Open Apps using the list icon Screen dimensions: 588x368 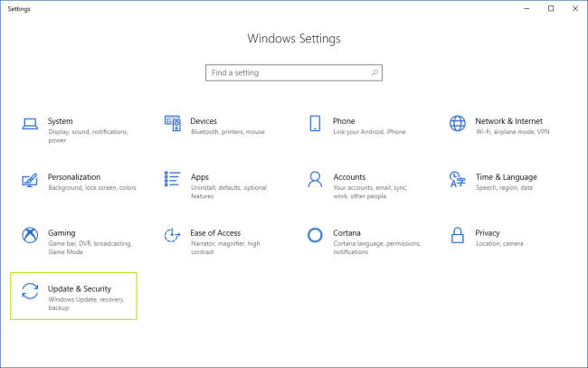pos(172,179)
